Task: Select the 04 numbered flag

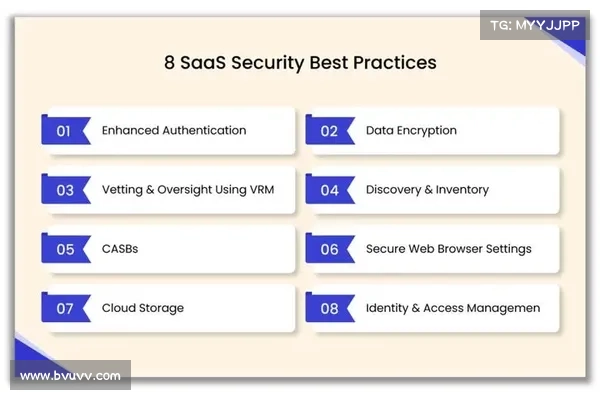Action: 330,189
